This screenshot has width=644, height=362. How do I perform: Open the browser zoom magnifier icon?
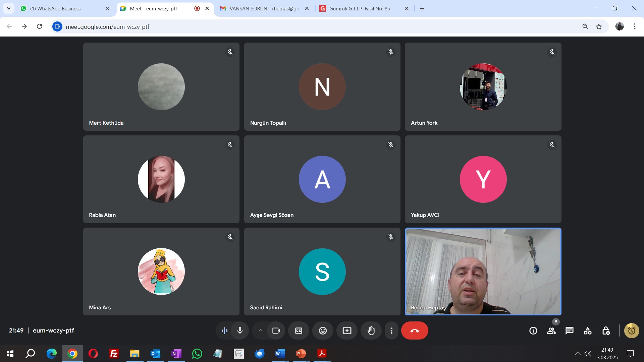pyautogui.click(x=585, y=26)
